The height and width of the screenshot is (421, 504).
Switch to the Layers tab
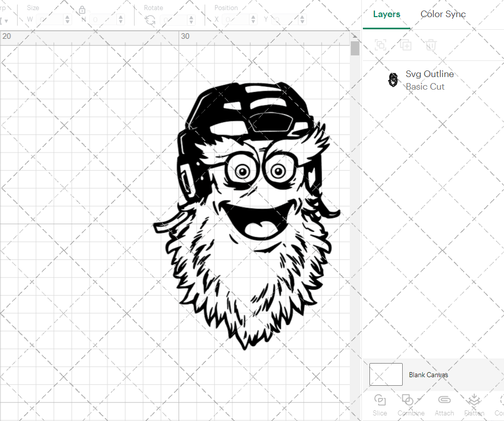coord(386,14)
